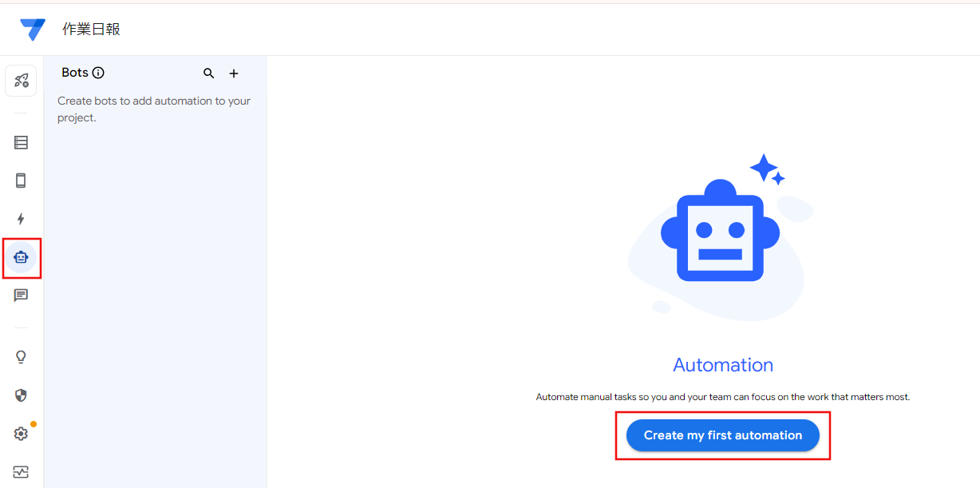980x488 pixels.
Task: Select the rocket launch icon at sidebar top
Action: [21, 80]
